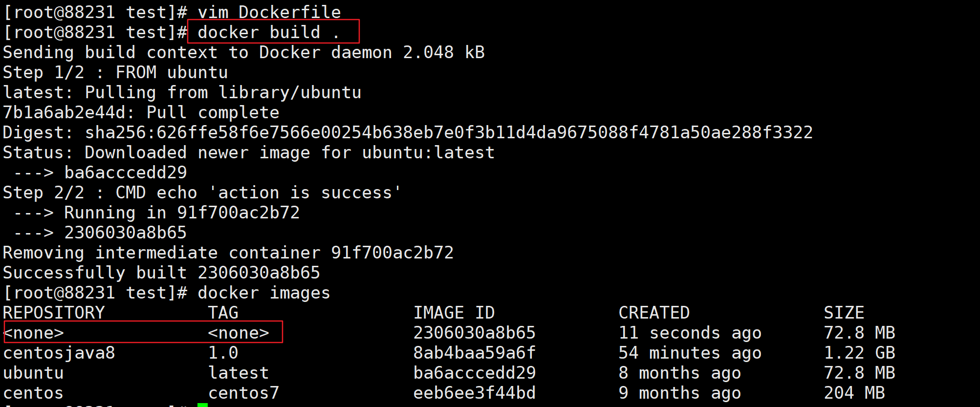Click 'Removing intermediate container 91f700ac2b72' line
The image size is (980, 407).
pos(228,253)
